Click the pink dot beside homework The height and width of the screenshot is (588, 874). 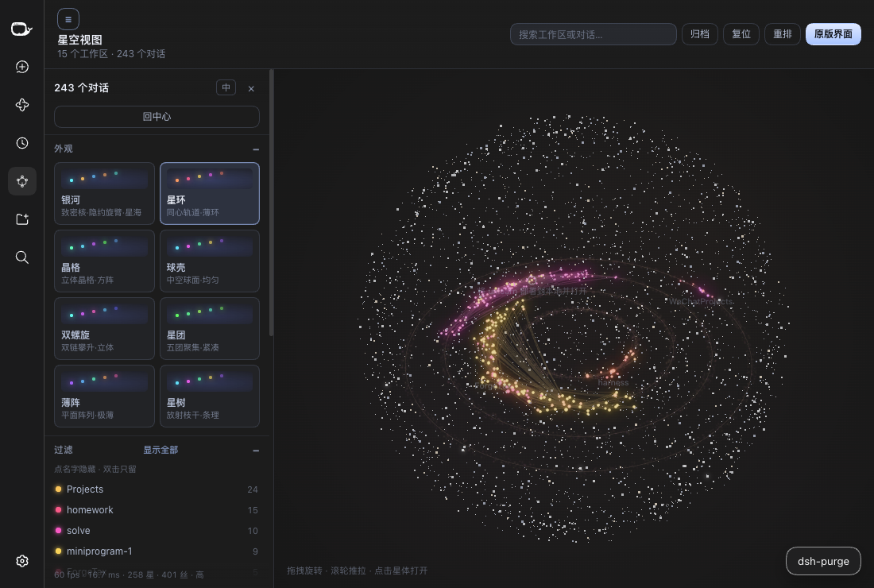pos(58,510)
